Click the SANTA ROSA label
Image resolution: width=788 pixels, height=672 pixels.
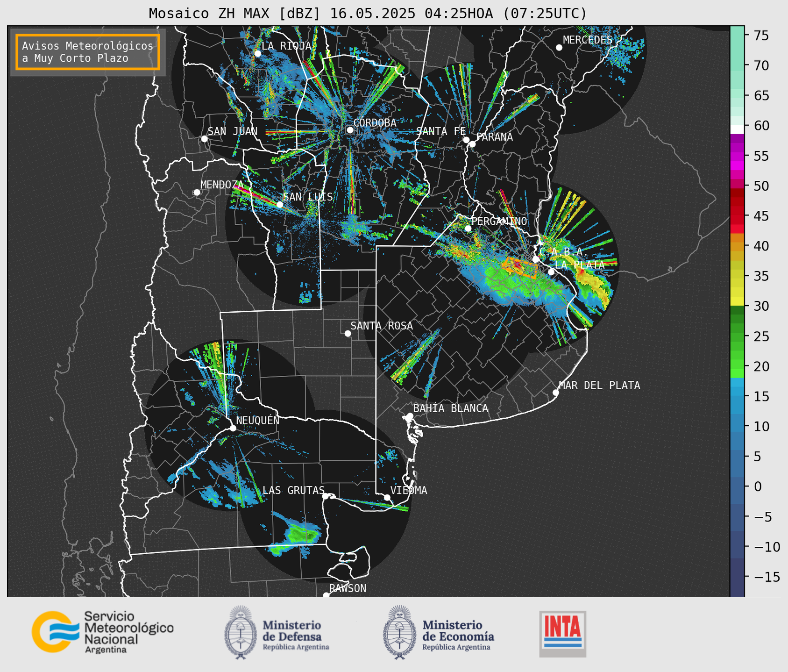click(382, 326)
